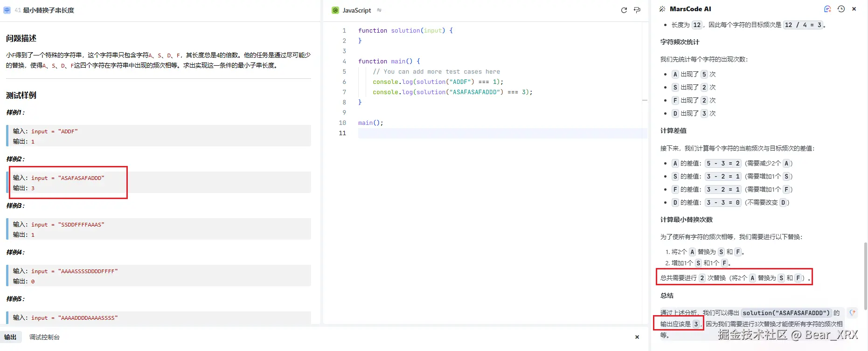Start a new MarsCode AI chat

click(x=827, y=9)
